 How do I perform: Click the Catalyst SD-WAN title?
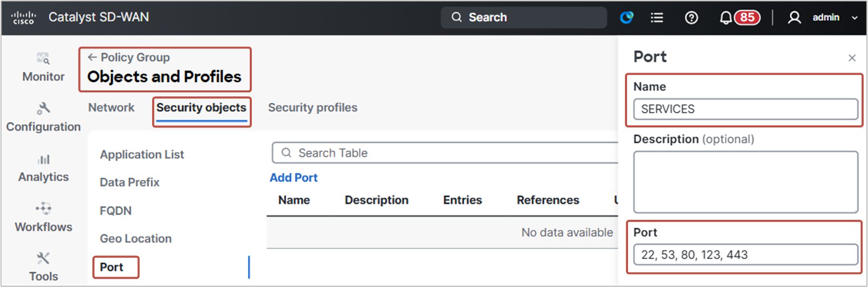click(x=99, y=17)
